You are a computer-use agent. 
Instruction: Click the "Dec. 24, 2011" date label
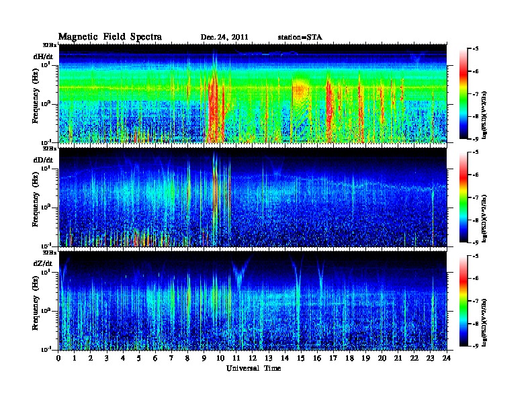[224, 38]
